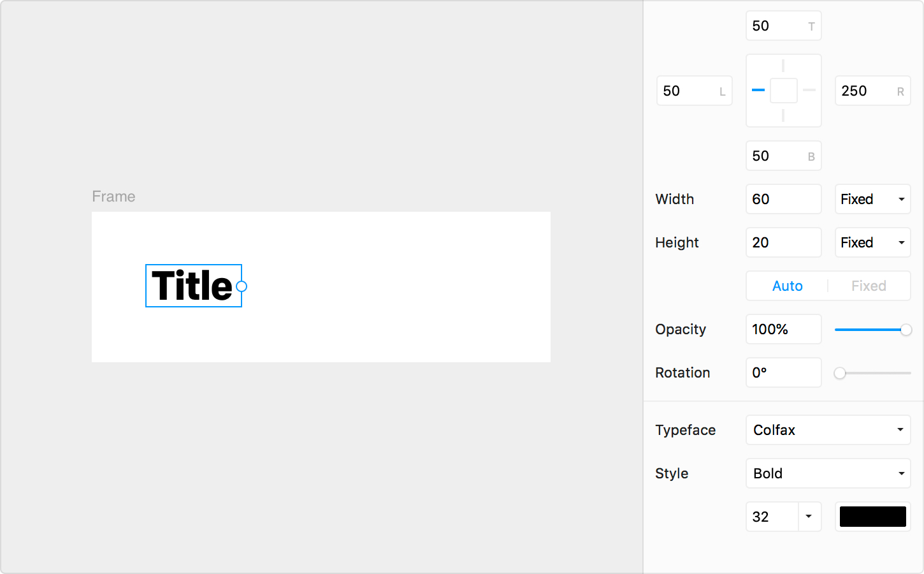The height and width of the screenshot is (574, 924).
Task: Click the right offset field showing 250
Action: pos(867,91)
